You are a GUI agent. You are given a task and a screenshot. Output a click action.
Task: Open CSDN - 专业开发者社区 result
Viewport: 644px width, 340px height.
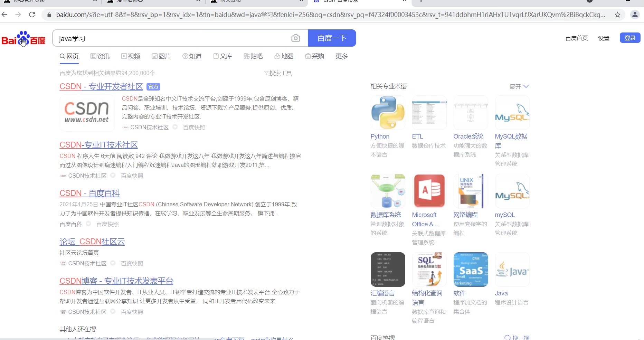coord(101,86)
